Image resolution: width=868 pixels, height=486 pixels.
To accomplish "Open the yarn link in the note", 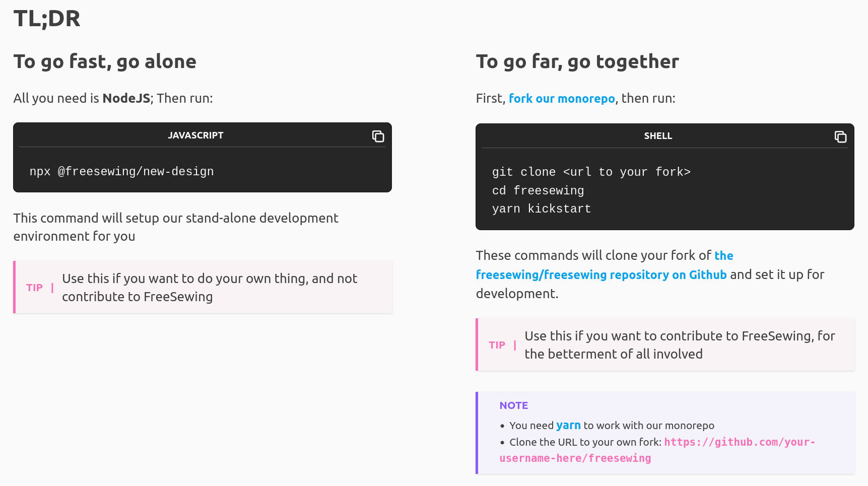I will (568, 425).
